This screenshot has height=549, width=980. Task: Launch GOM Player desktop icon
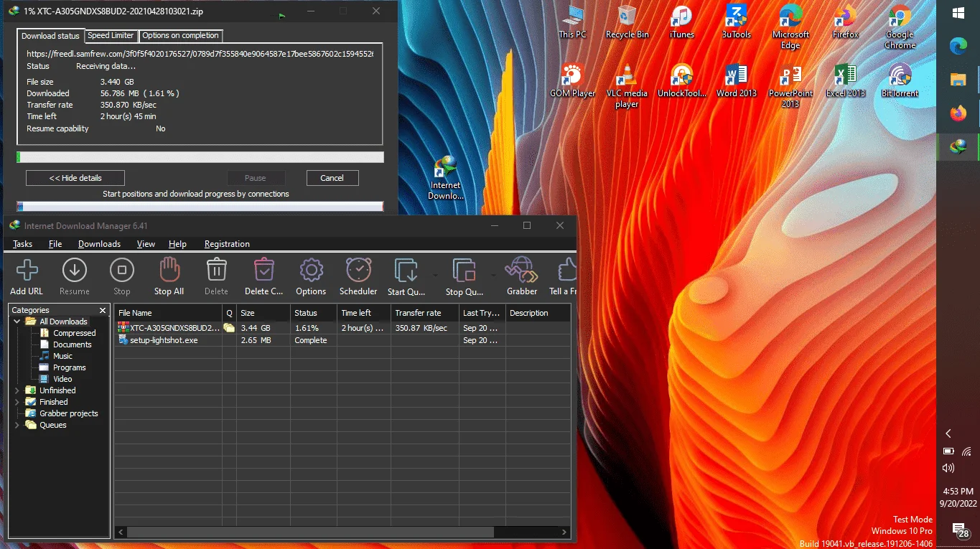pos(572,80)
